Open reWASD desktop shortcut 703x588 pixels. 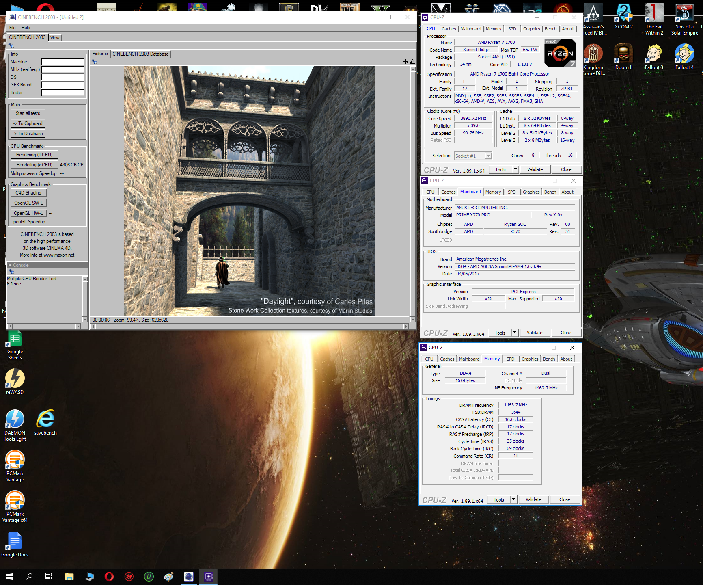point(15,382)
